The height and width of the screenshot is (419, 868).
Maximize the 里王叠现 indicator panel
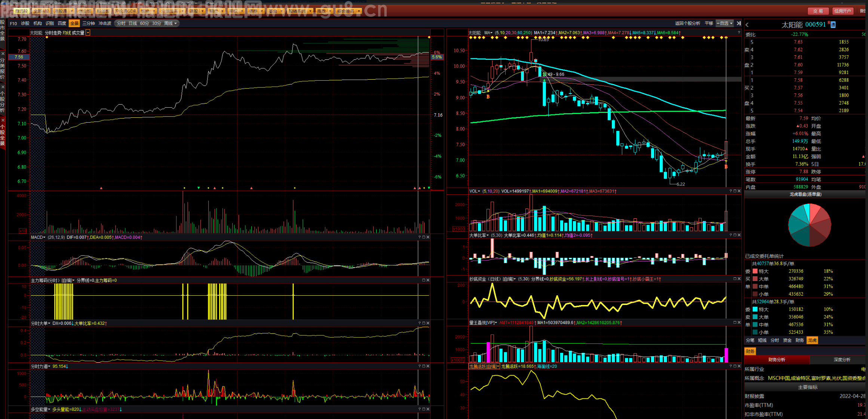735,322
